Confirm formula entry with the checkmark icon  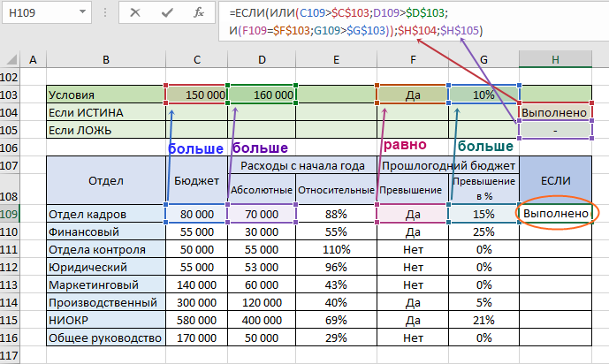click(x=167, y=12)
